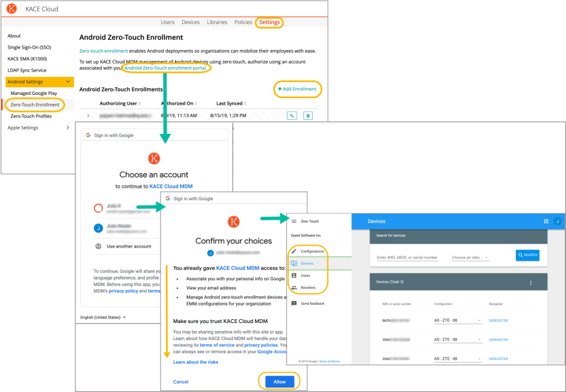
Task: Open the Devices list three-dot menu
Action: (x=531, y=283)
